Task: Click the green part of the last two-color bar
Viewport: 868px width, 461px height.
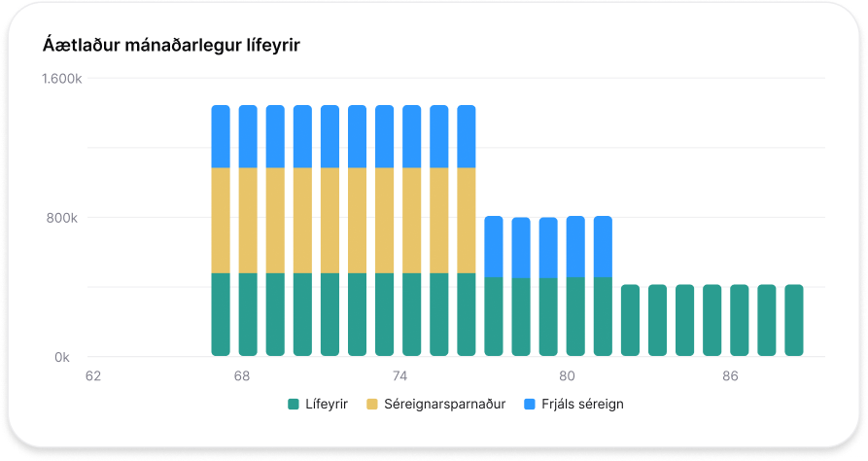Action: [x=603, y=316]
